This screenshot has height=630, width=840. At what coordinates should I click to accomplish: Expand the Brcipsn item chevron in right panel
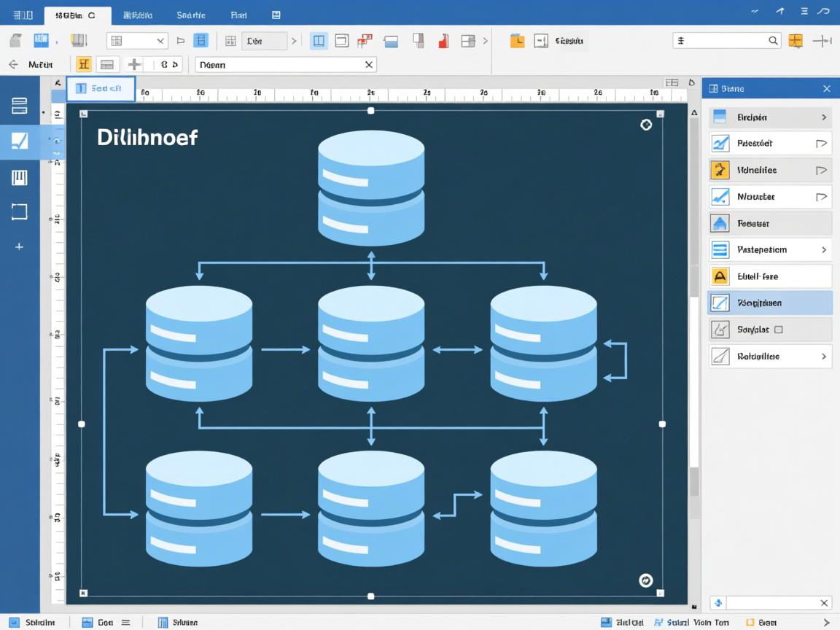pyautogui.click(x=824, y=117)
